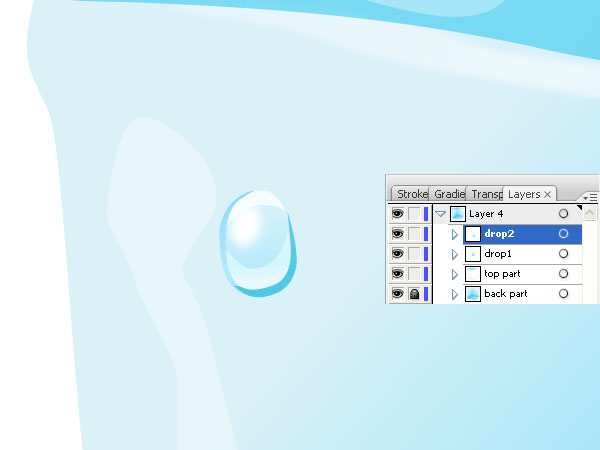600x450 pixels.
Task: Open the Transparency tab
Action: pyautogui.click(x=485, y=194)
